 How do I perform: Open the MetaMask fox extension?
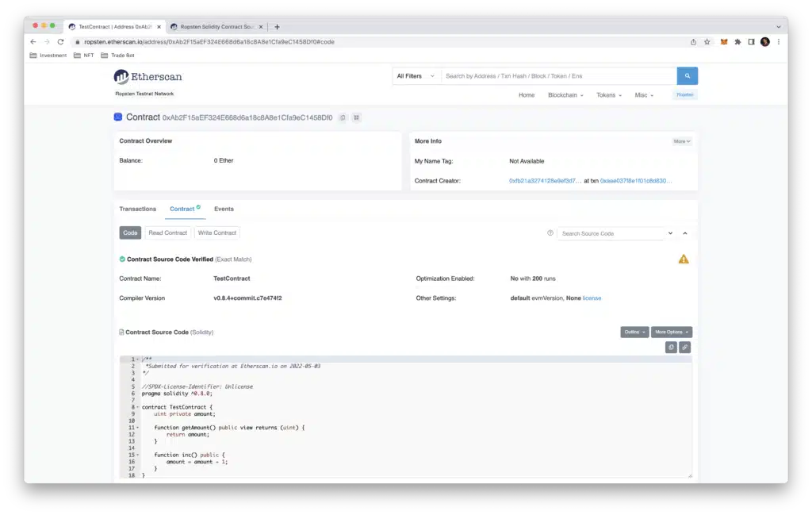pos(724,42)
